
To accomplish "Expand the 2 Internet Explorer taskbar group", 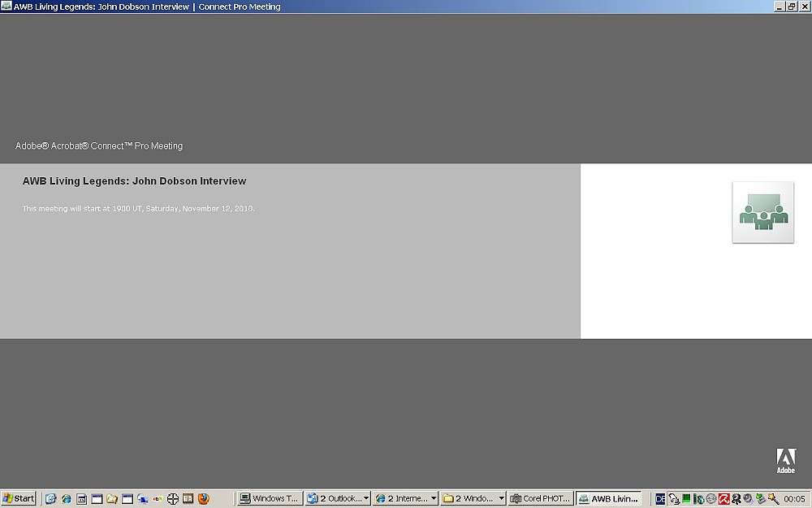I will [405, 499].
